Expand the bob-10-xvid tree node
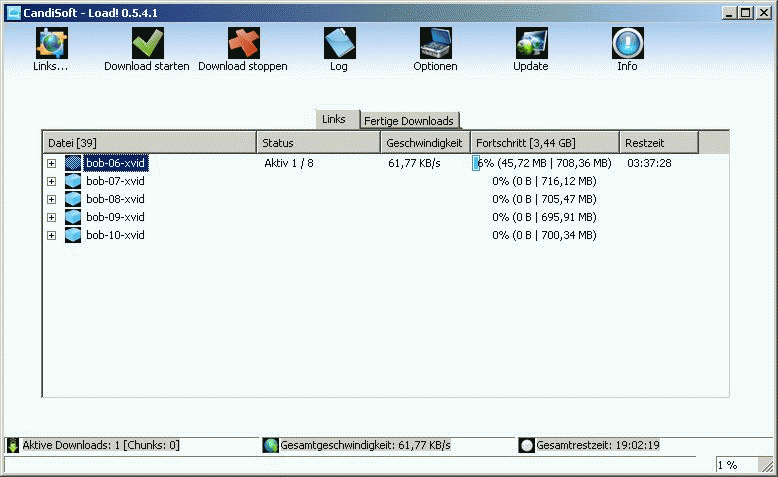The image size is (778, 477). point(52,235)
